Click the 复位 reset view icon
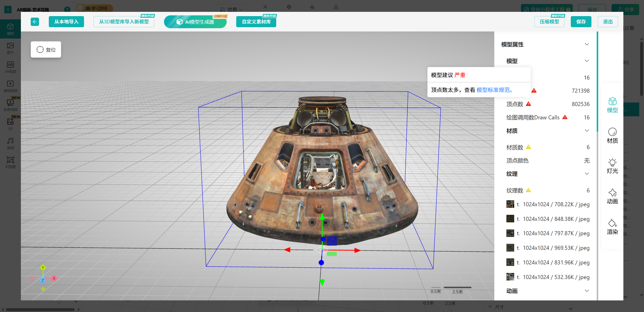Screen dimensions: 644x312 (40, 49)
